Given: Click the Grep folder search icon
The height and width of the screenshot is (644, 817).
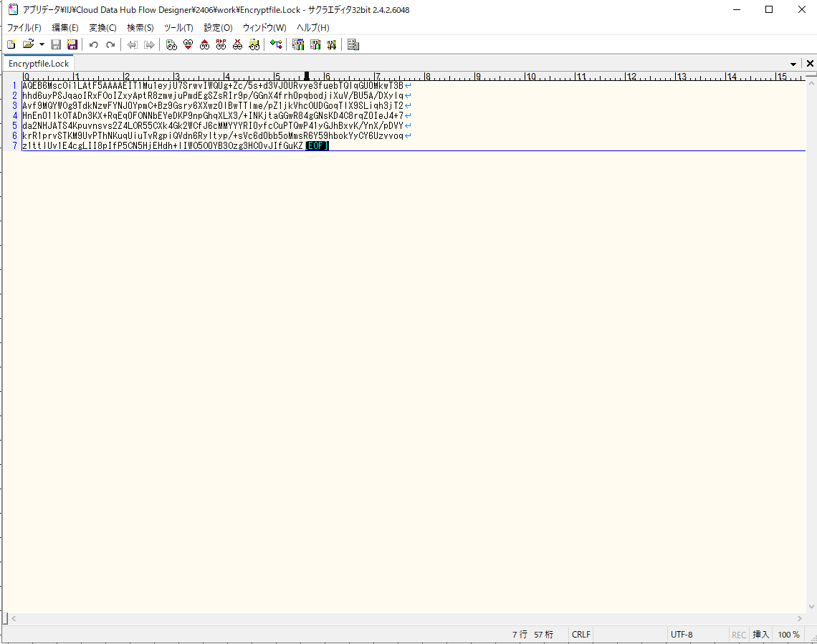Looking at the screenshot, I should [254, 44].
